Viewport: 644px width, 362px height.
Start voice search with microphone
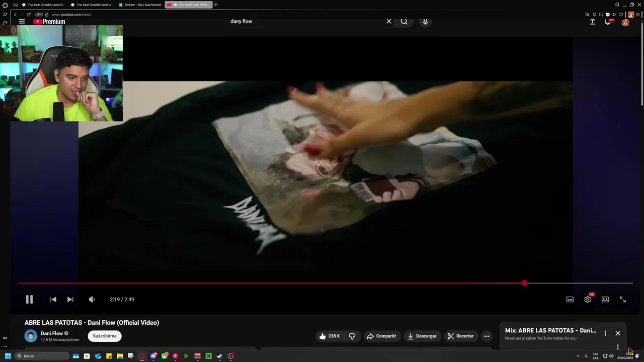[x=425, y=22]
